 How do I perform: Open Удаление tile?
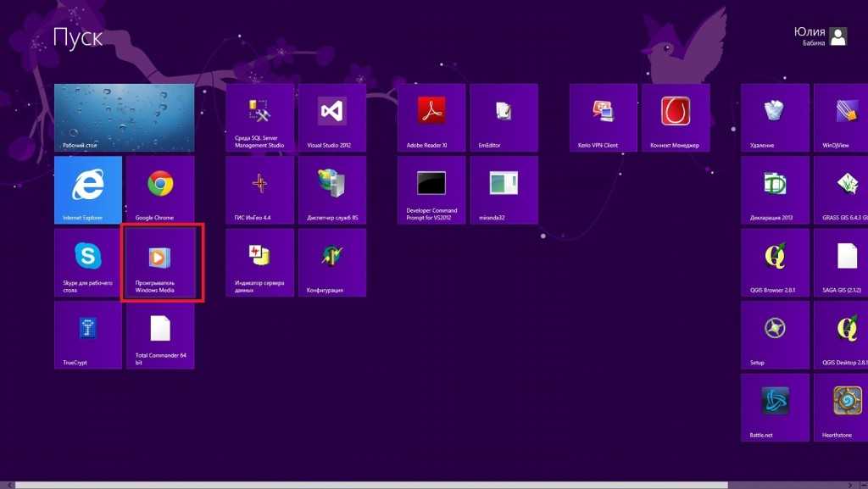(775, 118)
